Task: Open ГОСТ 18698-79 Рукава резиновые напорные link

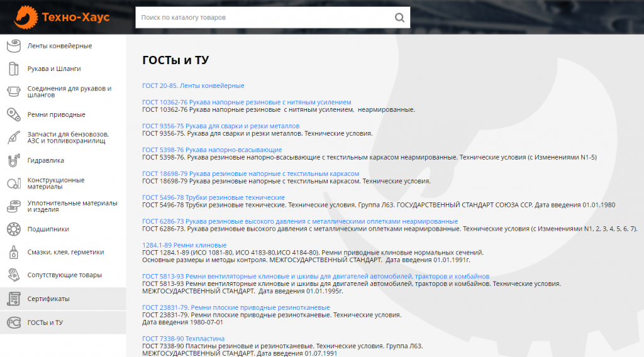Action: pos(250,173)
